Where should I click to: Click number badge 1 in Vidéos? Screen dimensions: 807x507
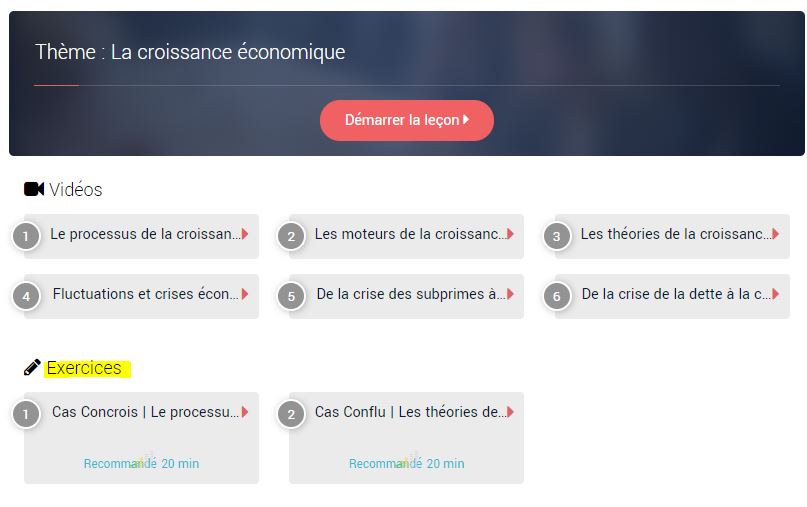[26, 237]
